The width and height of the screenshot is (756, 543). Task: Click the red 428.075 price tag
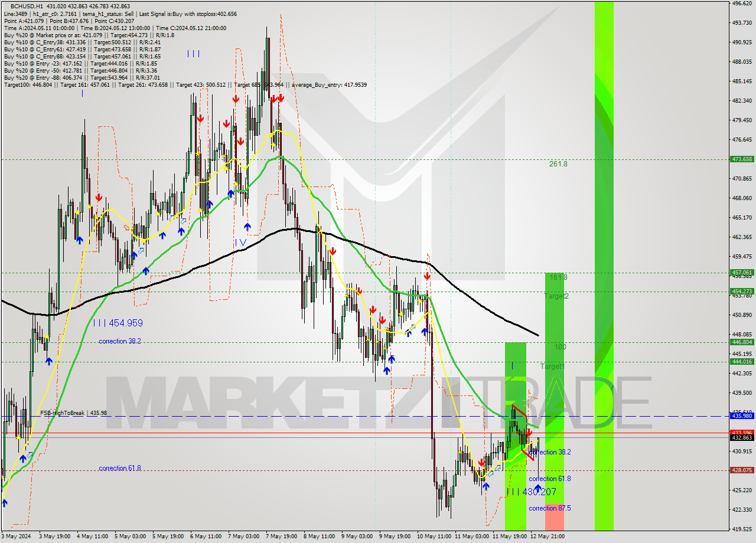tap(742, 470)
